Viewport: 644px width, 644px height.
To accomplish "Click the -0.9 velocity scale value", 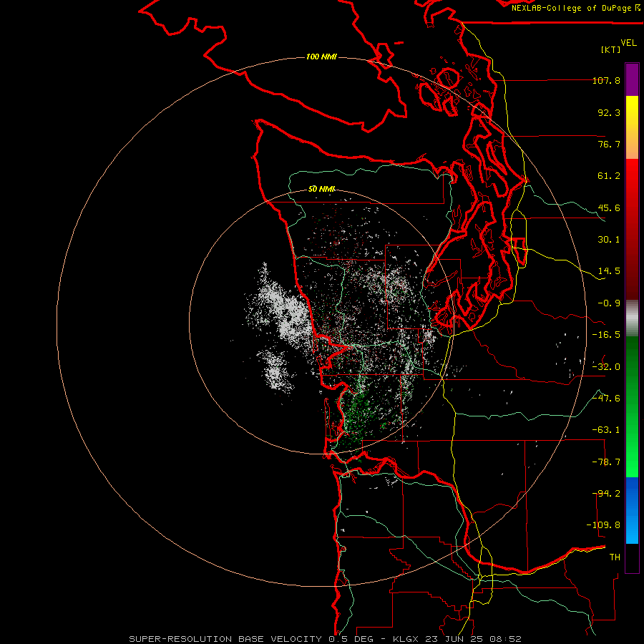I will click(609, 303).
